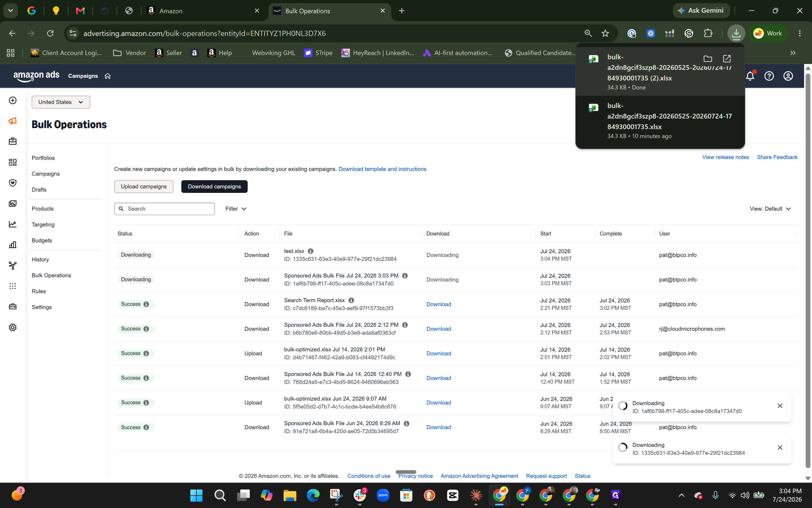Click info icon in Success status of bulk-optimized Jul 14 row

click(x=146, y=353)
